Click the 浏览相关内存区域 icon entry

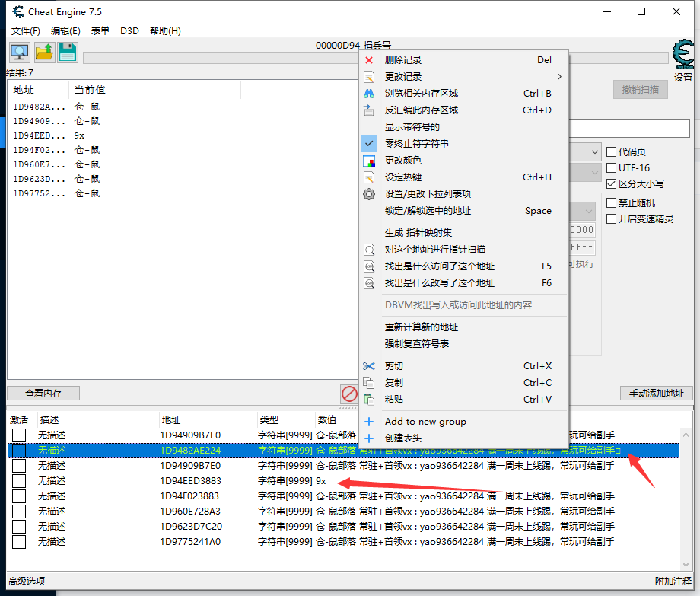(x=369, y=93)
